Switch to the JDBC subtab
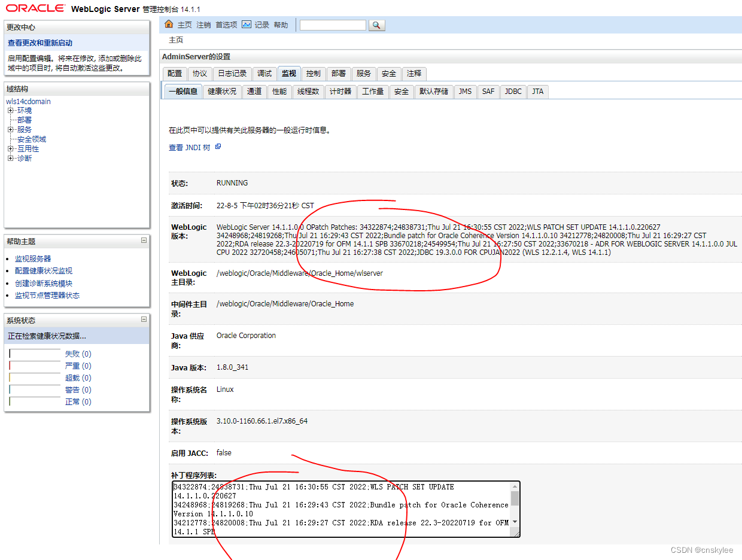This screenshot has width=742, height=560. [x=513, y=91]
